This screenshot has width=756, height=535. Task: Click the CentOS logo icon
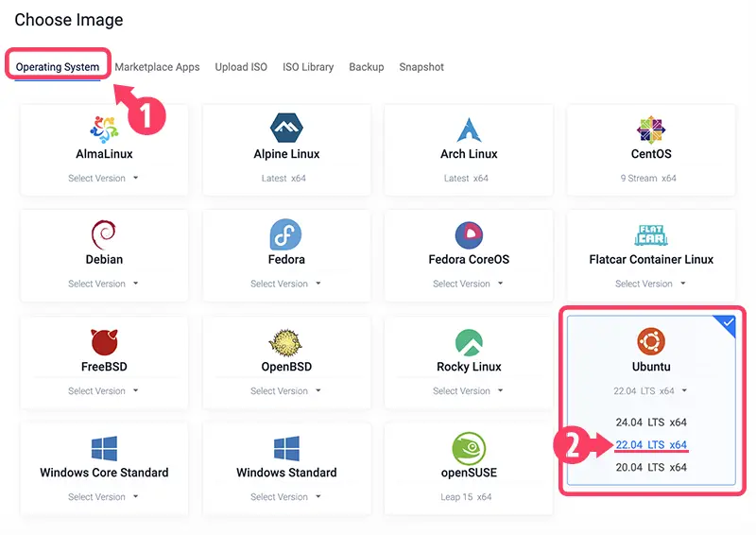tap(651, 129)
